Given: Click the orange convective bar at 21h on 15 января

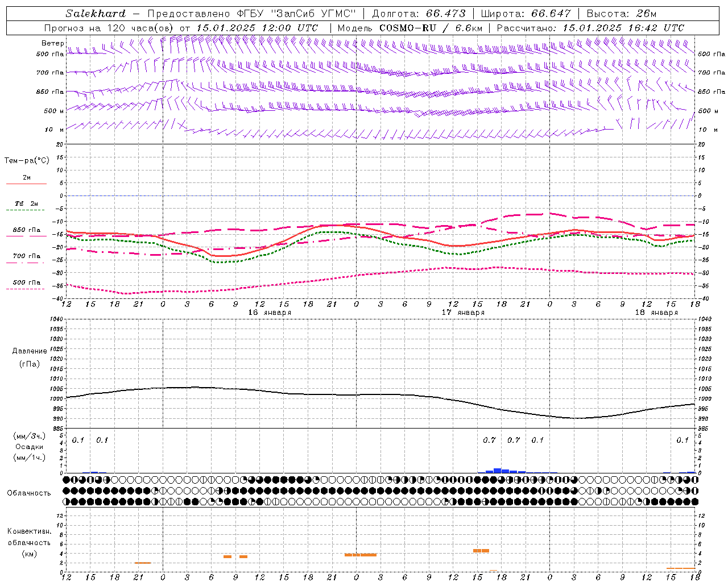Looking at the screenshot, I should click(x=143, y=563).
